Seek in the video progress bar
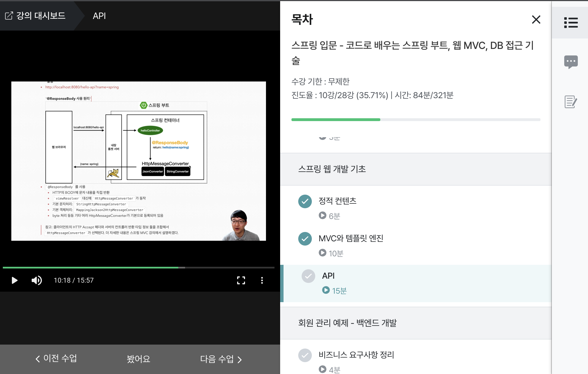 (139, 267)
